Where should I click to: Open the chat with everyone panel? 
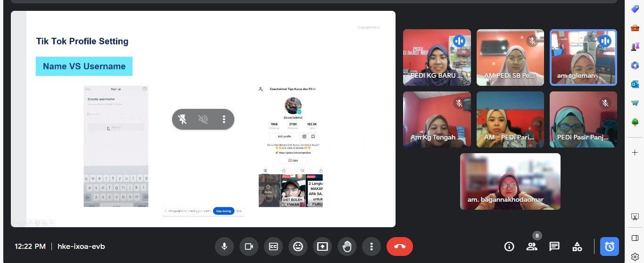click(x=554, y=246)
